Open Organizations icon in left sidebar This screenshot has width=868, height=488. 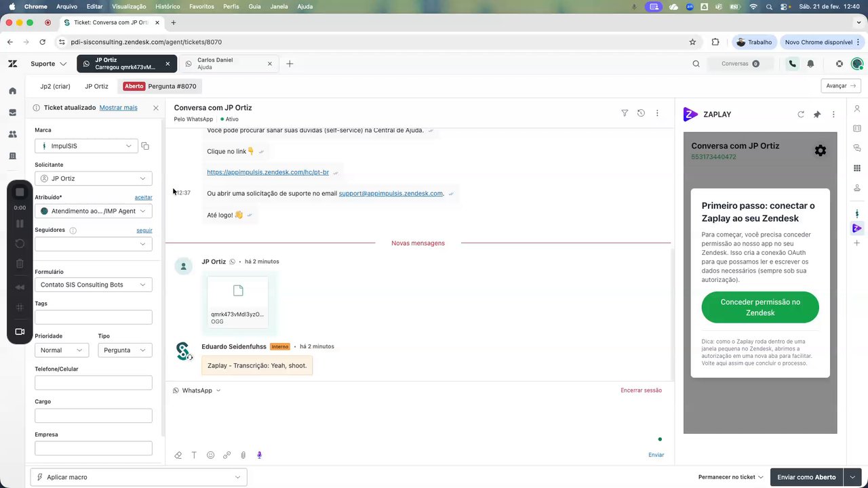coord(12,156)
